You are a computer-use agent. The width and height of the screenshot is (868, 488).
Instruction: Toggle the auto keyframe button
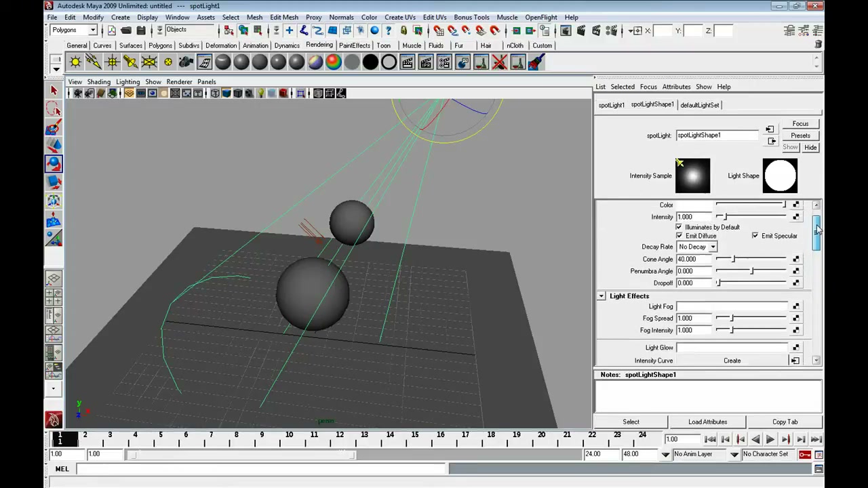tap(805, 454)
